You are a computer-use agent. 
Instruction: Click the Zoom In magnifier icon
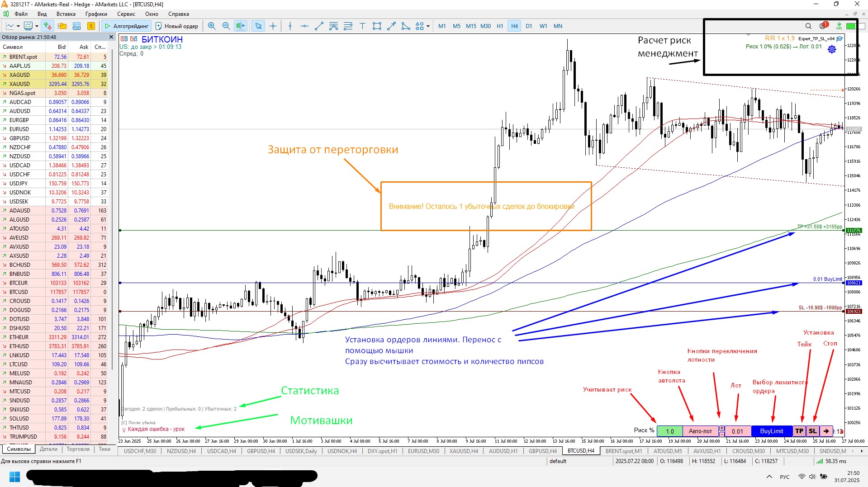tap(211, 26)
